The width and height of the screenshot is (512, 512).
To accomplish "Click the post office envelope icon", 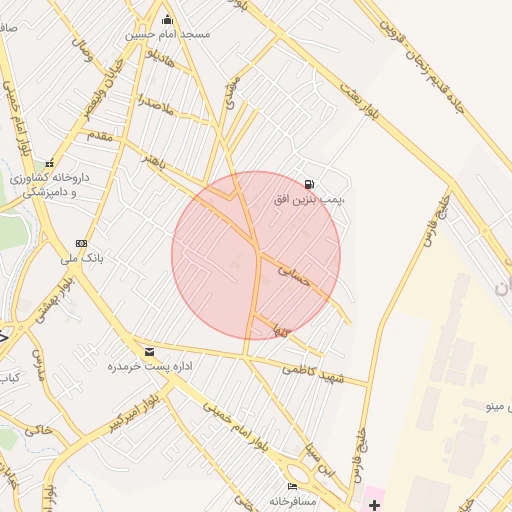I will click(x=149, y=352).
